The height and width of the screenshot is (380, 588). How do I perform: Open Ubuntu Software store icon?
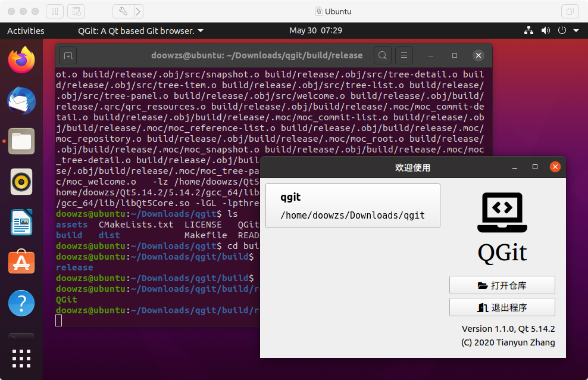[21, 261]
